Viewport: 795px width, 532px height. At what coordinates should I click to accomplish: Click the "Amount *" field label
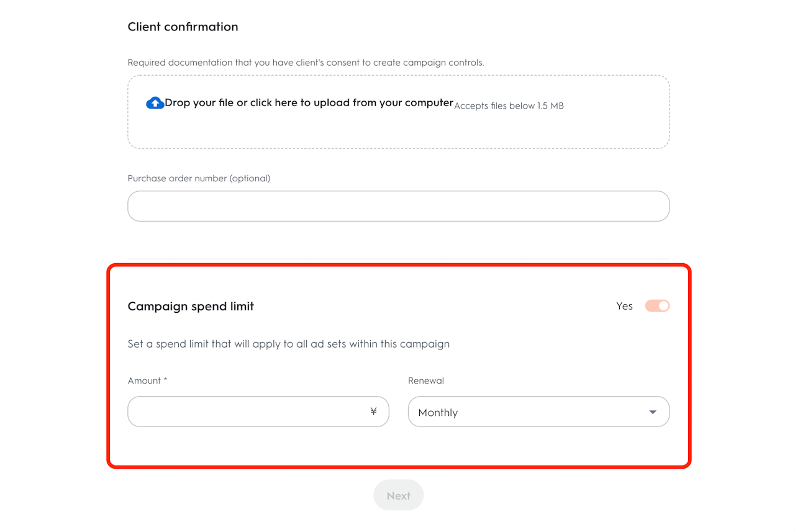147,381
